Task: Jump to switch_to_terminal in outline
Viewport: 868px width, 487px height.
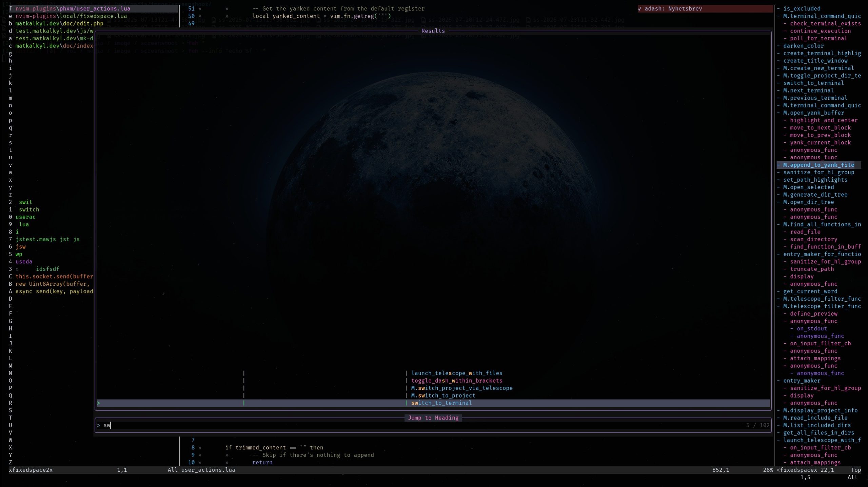Action: (813, 83)
